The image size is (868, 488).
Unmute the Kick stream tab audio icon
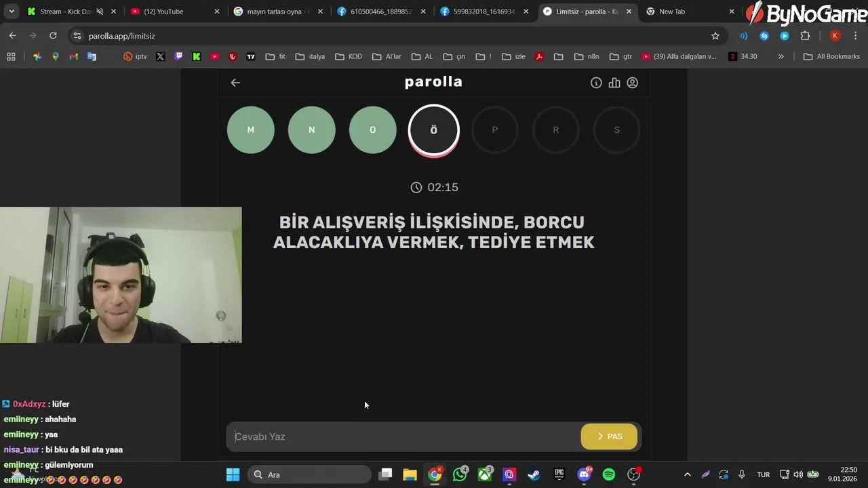[100, 12]
